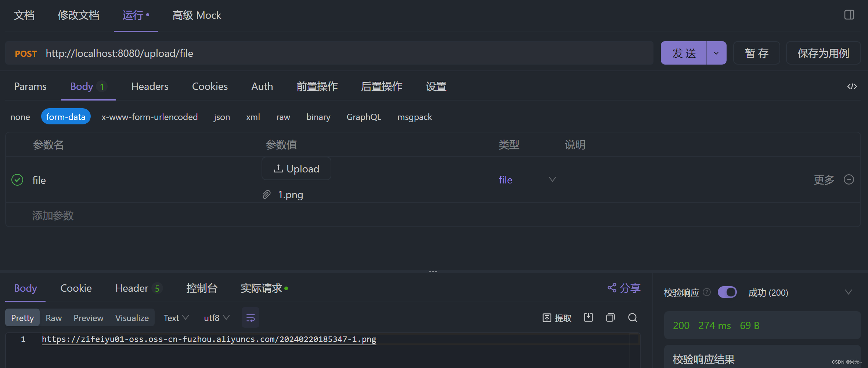
Task: Choose x-www-form-urlencoded body type
Action: (150, 117)
